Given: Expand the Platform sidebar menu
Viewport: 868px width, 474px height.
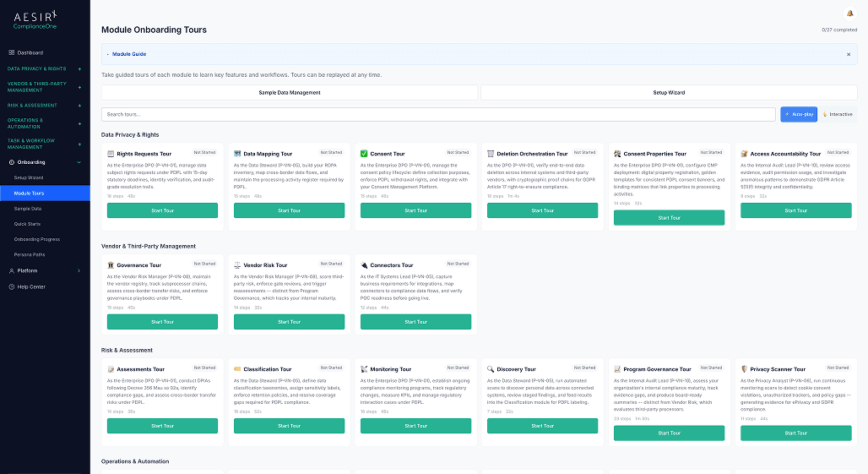Looking at the screenshot, I should 79,270.
